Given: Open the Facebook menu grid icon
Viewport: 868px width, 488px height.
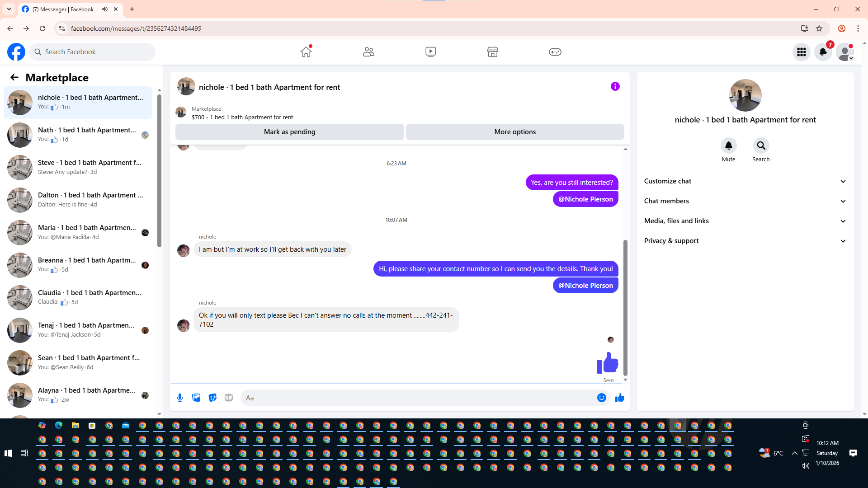Looking at the screenshot, I should [x=801, y=52].
